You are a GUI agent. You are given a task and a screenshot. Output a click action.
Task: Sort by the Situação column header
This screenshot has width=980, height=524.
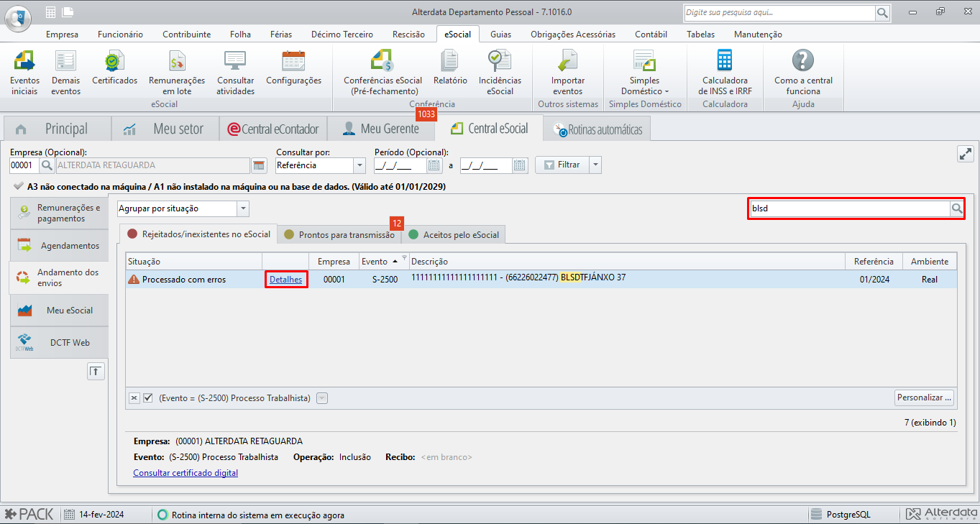pyautogui.click(x=193, y=262)
